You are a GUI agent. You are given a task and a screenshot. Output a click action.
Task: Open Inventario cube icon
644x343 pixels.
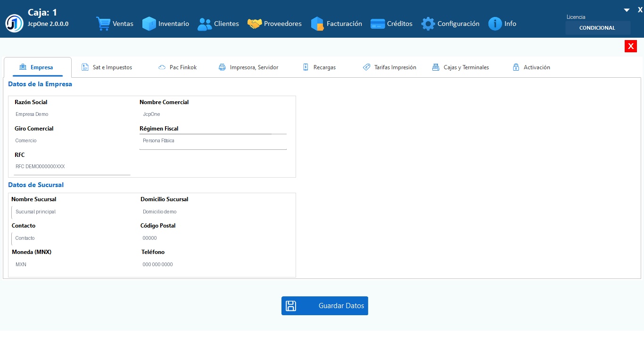149,24
